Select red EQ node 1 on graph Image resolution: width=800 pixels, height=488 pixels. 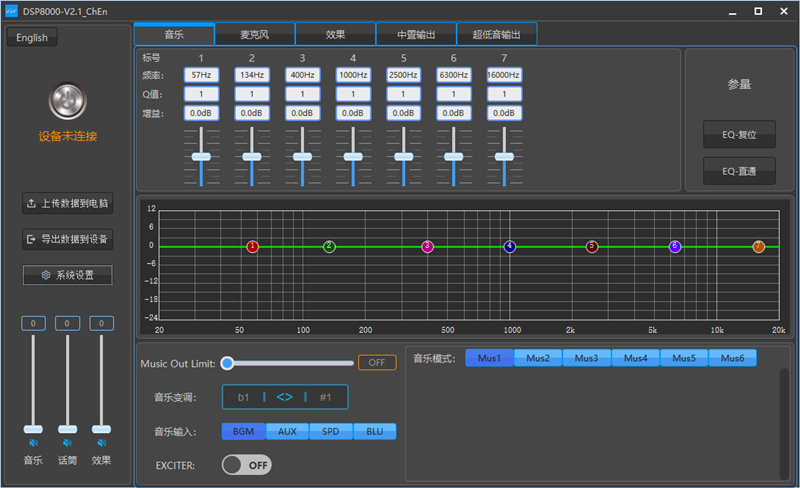pos(253,247)
